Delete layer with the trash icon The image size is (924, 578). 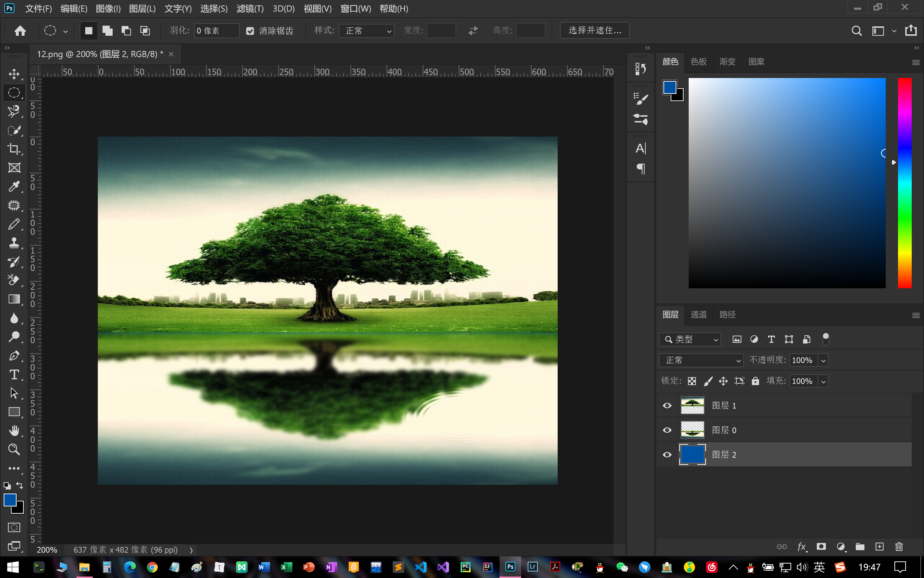(x=899, y=547)
